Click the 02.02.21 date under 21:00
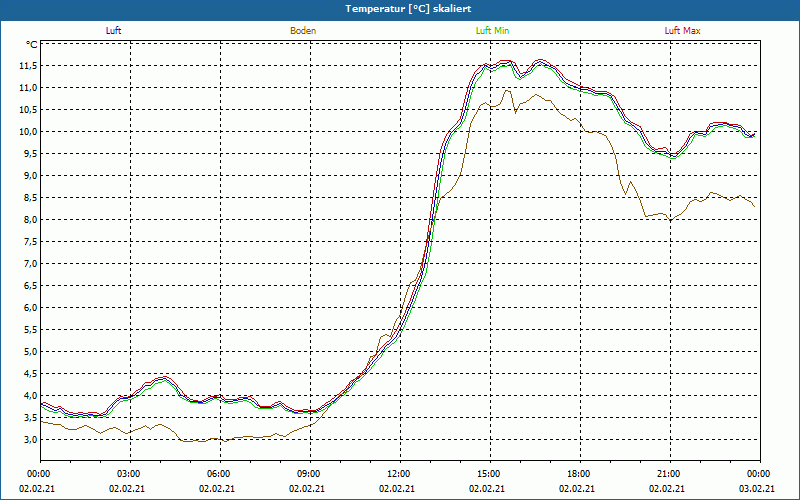800x500 pixels. pyautogui.click(x=667, y=488)
